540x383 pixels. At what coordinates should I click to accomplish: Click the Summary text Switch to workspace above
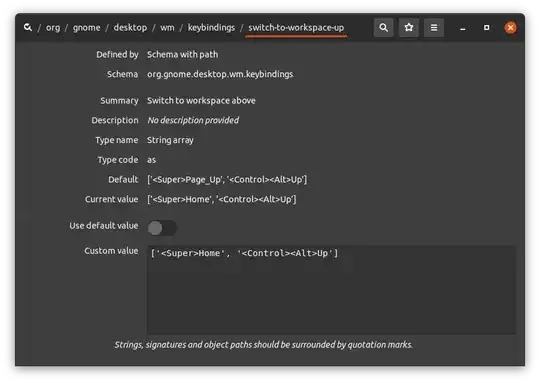click(201, 101)
